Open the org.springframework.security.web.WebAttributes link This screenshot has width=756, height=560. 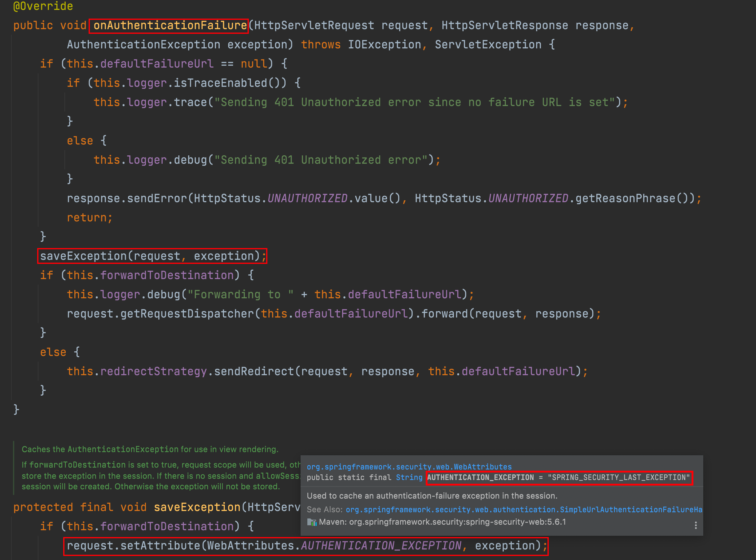pyautogui.click(x=409, y=467)
